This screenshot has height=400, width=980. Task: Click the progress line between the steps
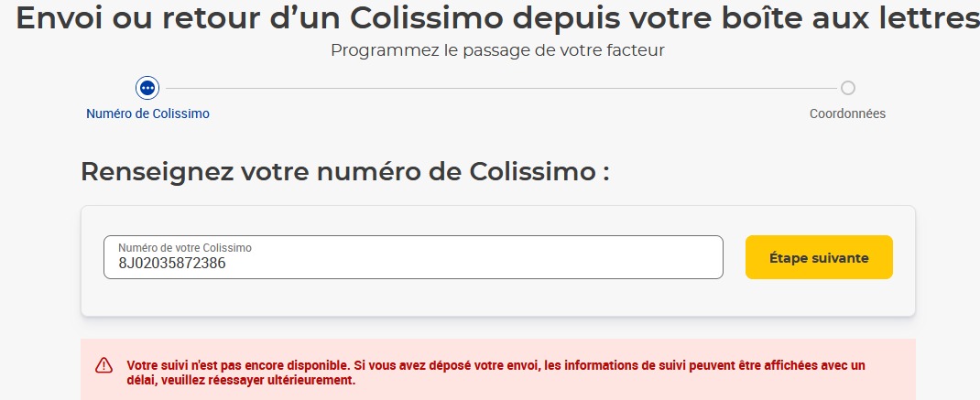coord(500,88)
